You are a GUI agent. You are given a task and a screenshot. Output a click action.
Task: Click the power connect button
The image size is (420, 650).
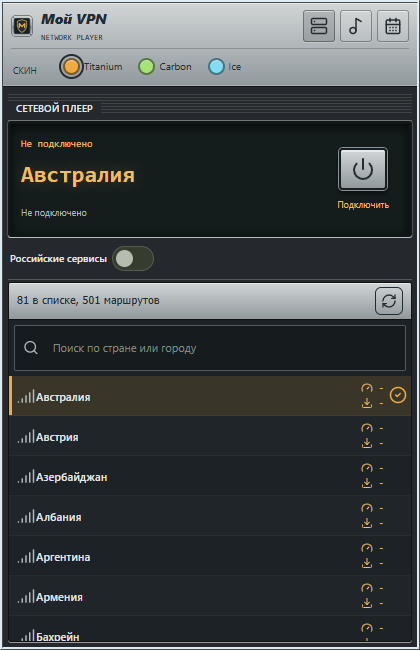[363, 169]
